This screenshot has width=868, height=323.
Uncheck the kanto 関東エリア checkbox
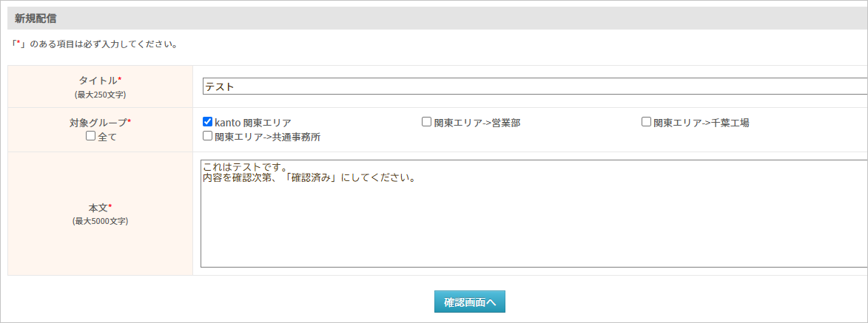pyautogui.click(x=208, y=122)
